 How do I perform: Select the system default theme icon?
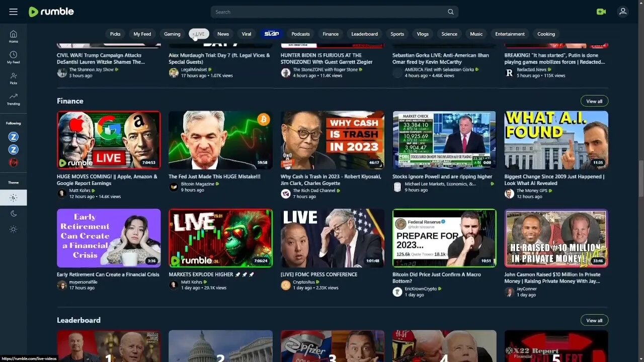click(x=13, y=198)
